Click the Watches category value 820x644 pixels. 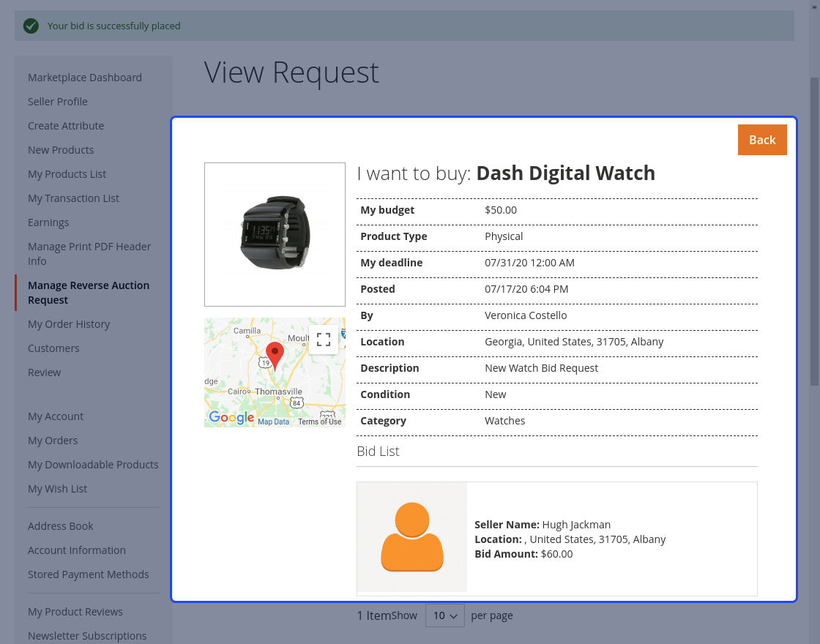504,421
